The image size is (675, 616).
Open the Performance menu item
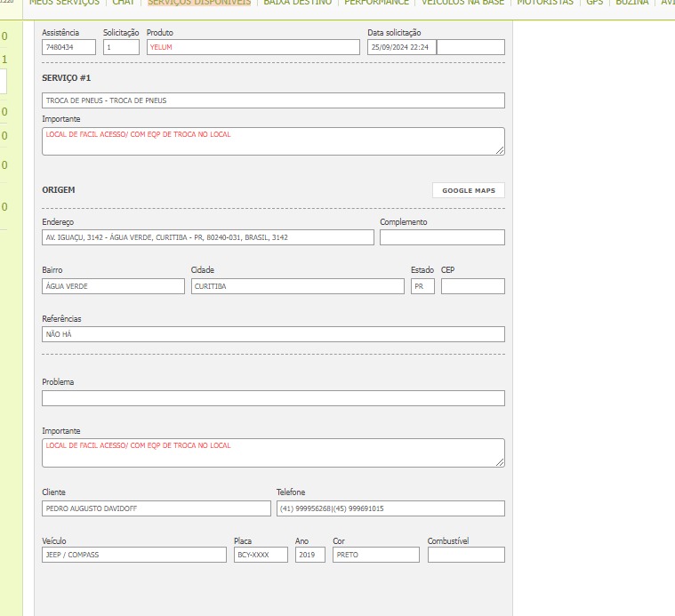[x=376, y=4]
